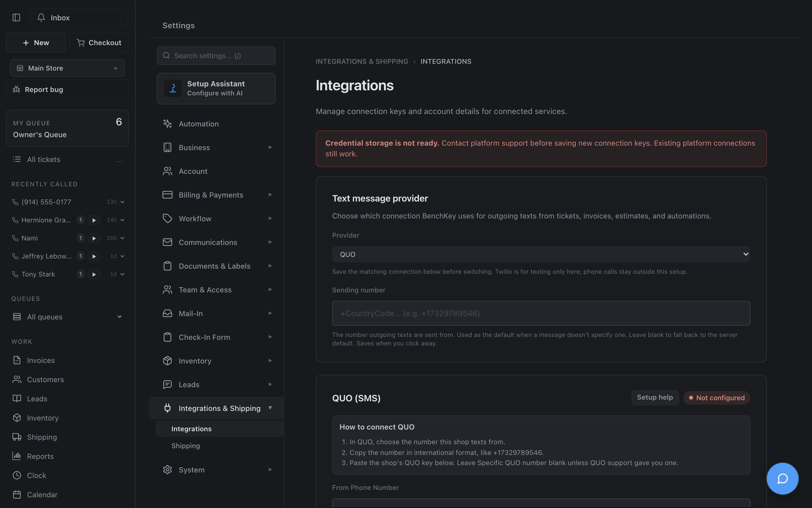Open Inventory in the Work sidebar
This screenshot has width=812, height=508.
click(67, 418)
